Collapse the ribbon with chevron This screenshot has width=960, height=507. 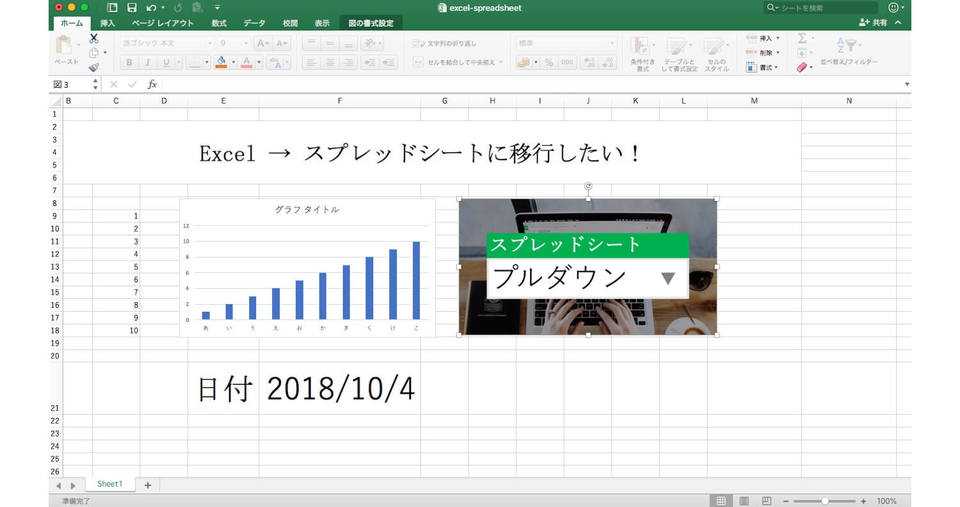point(898,22)
